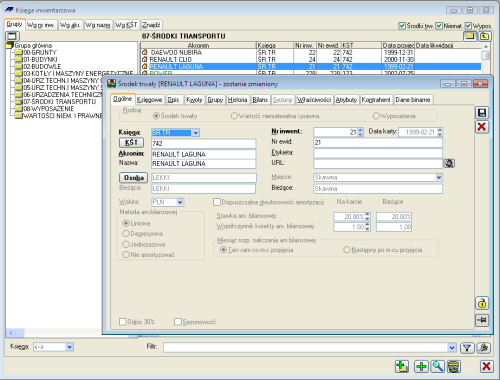This screenshot has width=500, height=380.
Task: Open the magnifier preview icon at the bottom
Action: click(x=438, y=366)
